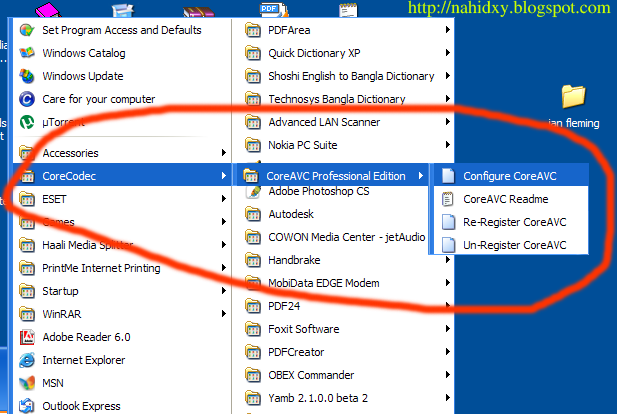Click the Outlook Express label
This screenshot has height=414, width=617.
coord(81,406)
